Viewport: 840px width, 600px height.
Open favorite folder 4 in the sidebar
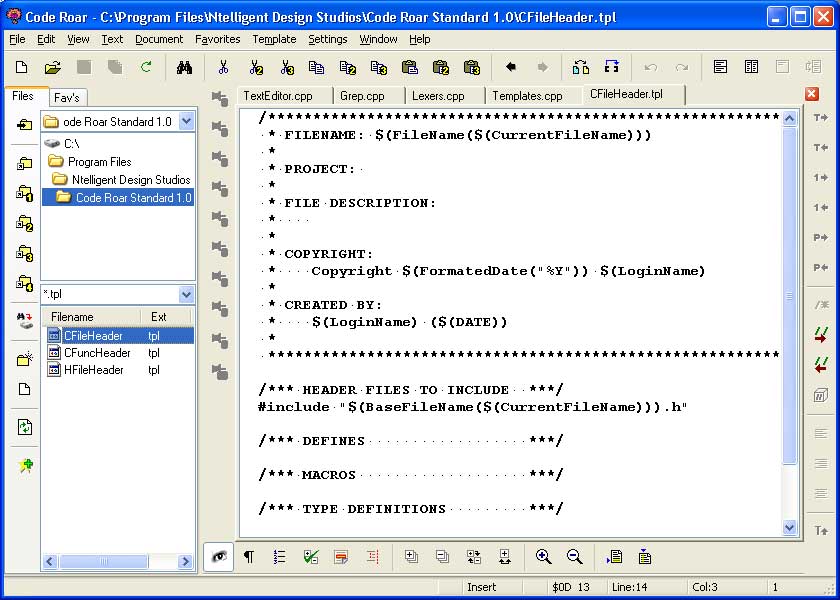click(x=25, y=283)
